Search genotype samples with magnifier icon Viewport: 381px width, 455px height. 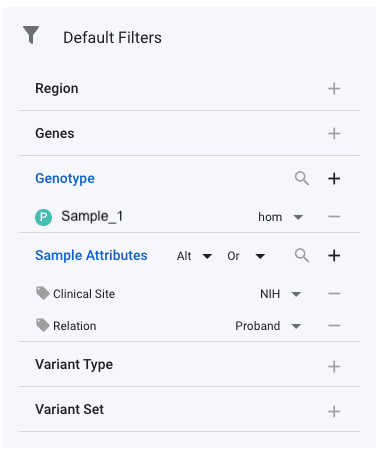[302, 178]
